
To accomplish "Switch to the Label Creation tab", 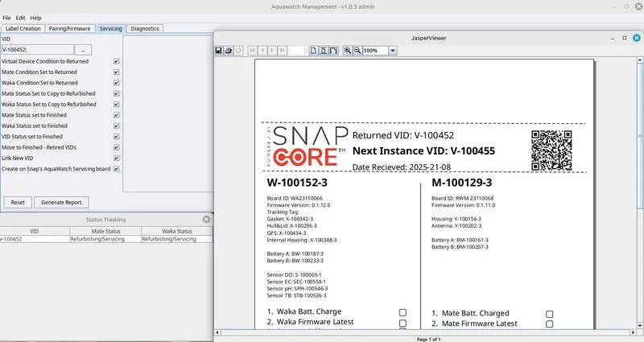I will tap(23, 29).
